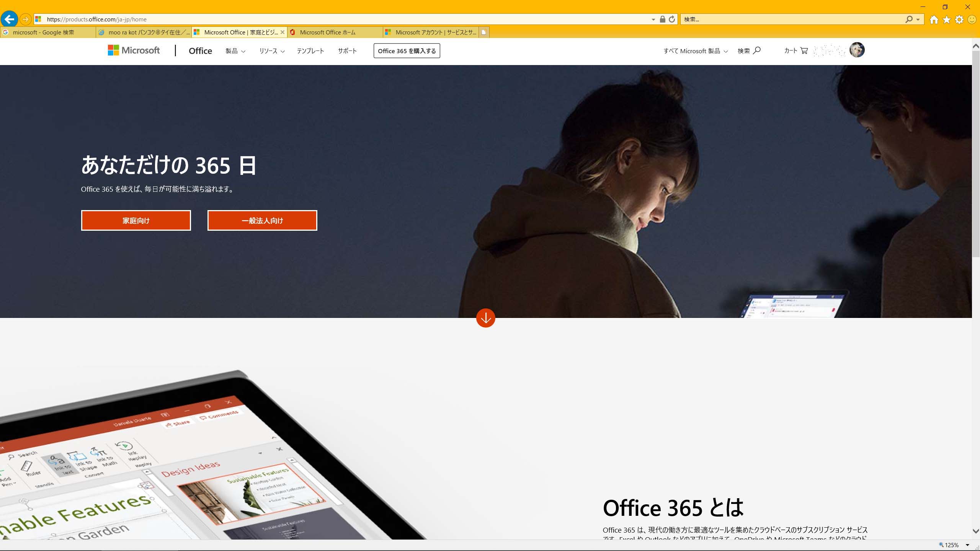
Task: Switch to Microsoft Office ホーム tab
Action: click(x=335, y=32)
